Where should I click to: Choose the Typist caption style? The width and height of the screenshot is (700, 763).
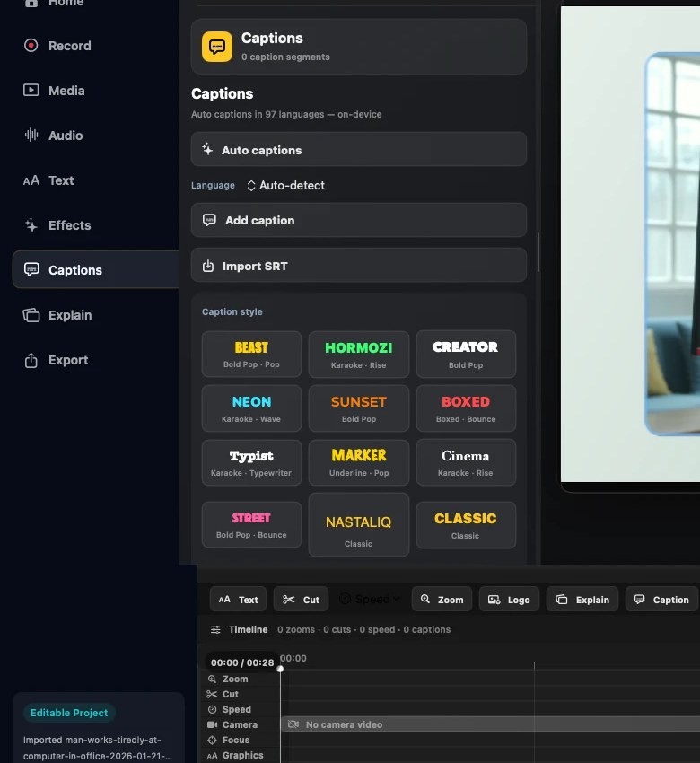(x=251, y=462)
